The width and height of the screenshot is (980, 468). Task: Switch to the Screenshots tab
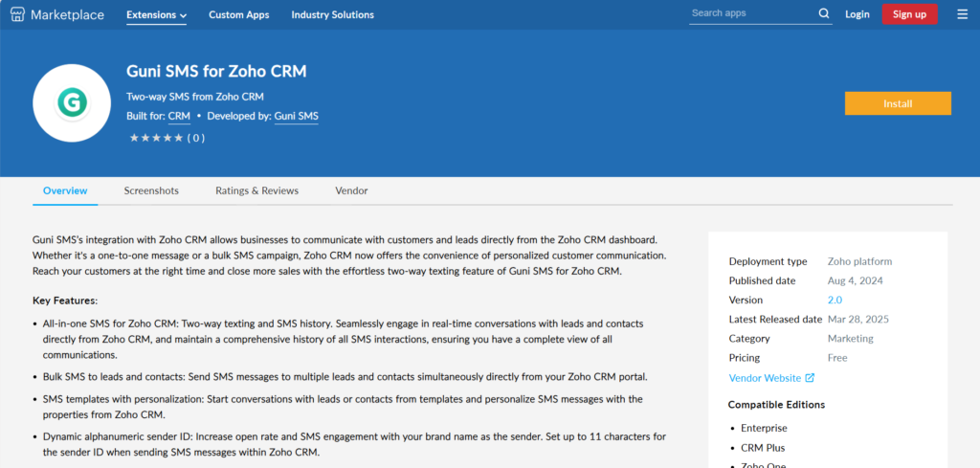(x=151, y=191)
